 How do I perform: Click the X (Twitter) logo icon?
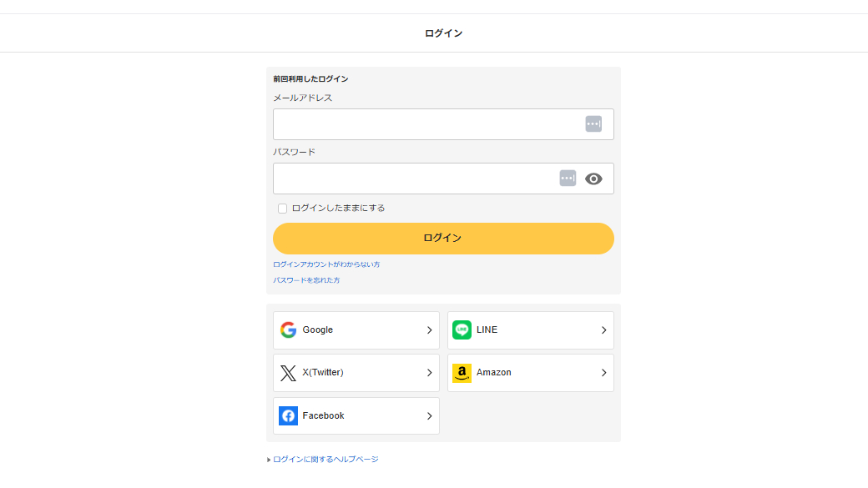[x=288, y=373]
